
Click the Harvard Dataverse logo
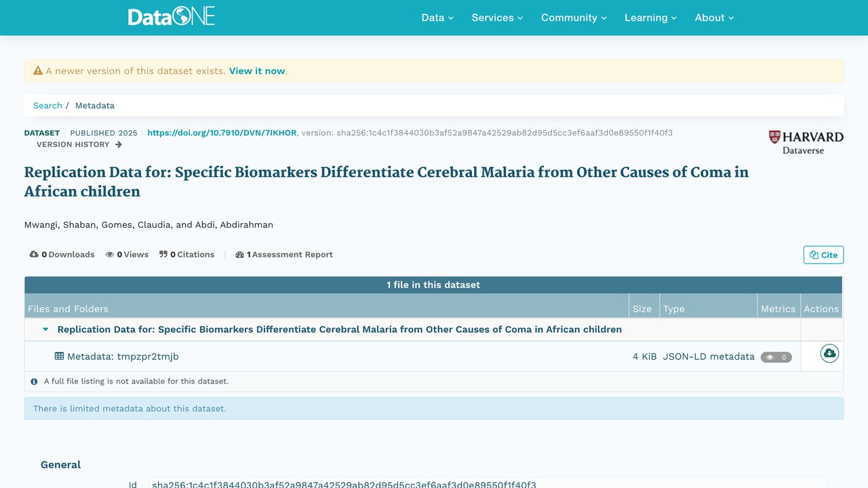tap(806, 142)
